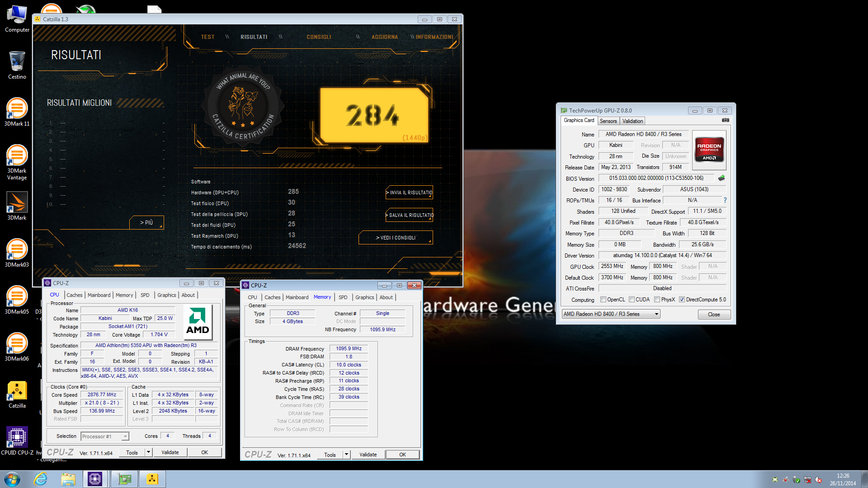Open the CONSIGLI tab in Catzilla
The image size is (868, 488).
tap(319, 37)
